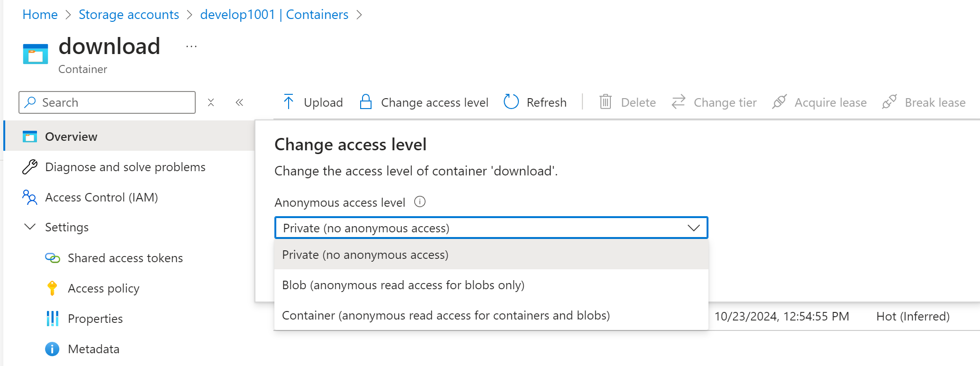Open Diagnose and solve problems
Image resolution: width=980 pixels, height=366 pixels.
tap(125, 167)
